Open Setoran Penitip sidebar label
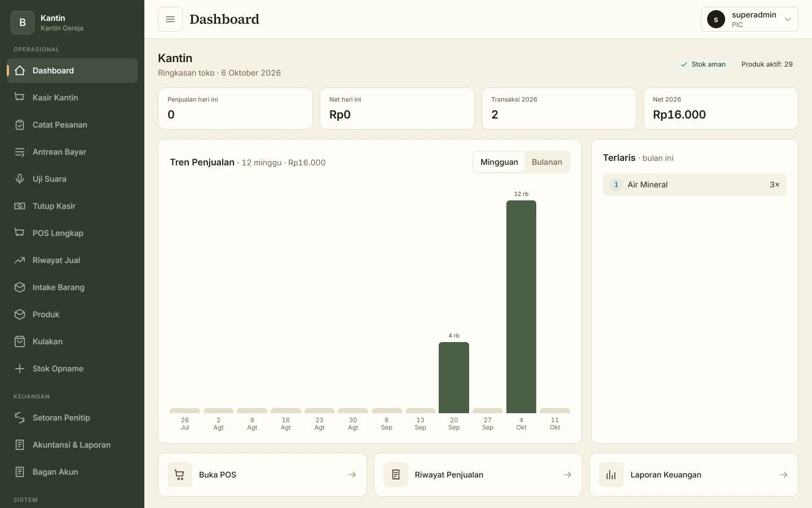 (61, 418)
